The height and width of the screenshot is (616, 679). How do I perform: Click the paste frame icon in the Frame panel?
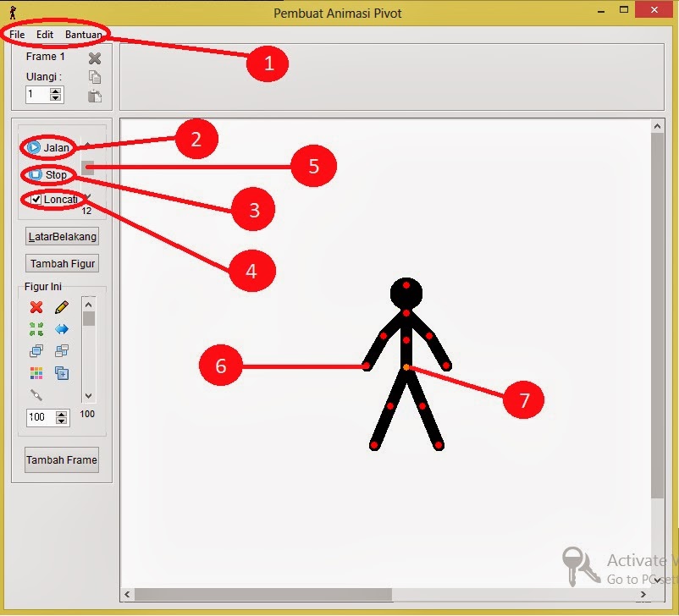click(93, 96)
